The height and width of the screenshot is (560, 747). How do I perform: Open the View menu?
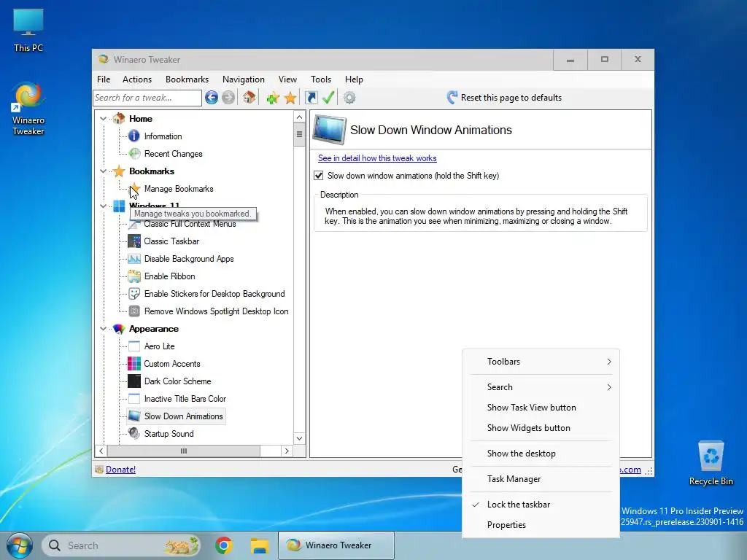(287, 79)
